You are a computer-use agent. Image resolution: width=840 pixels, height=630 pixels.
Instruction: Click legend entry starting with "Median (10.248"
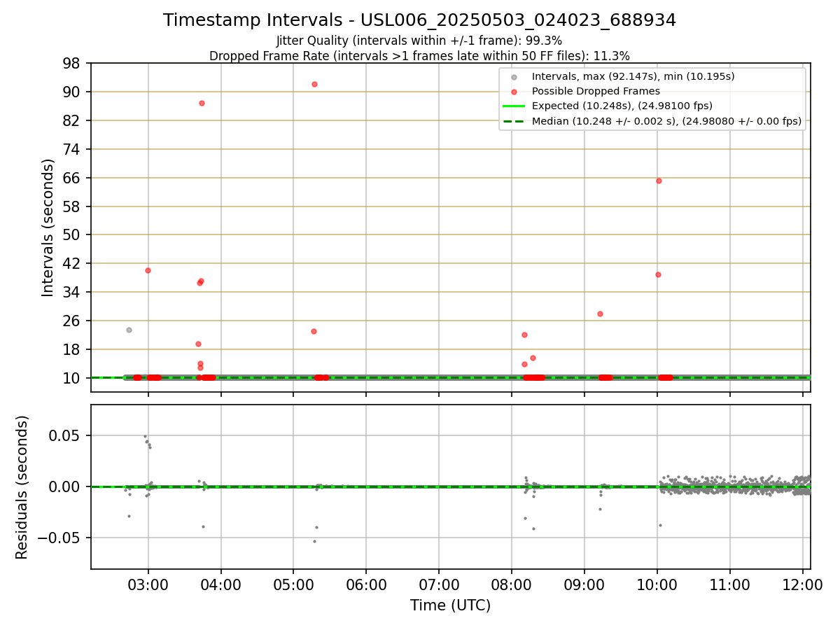coord(666,121)
